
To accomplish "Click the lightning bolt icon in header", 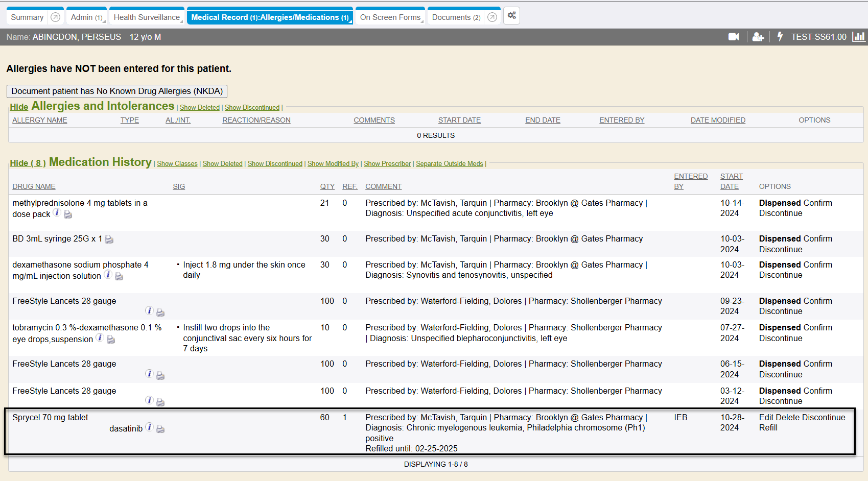I will click(x=780, y=37).
